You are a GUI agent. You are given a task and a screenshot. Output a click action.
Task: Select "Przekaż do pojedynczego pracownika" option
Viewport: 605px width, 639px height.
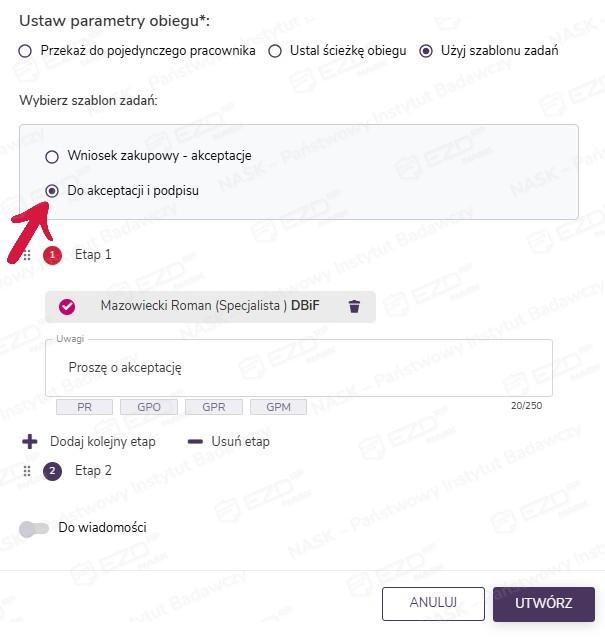click(26, 50)
